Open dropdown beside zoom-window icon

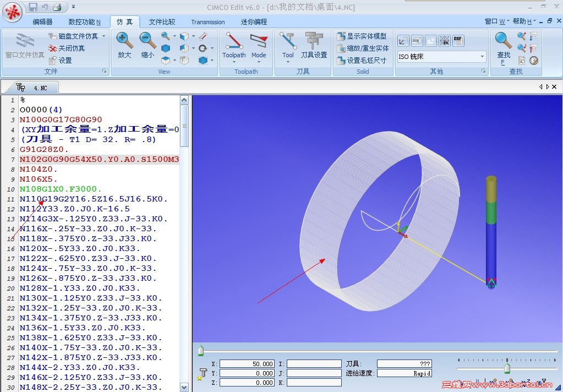tap(175, 36)
